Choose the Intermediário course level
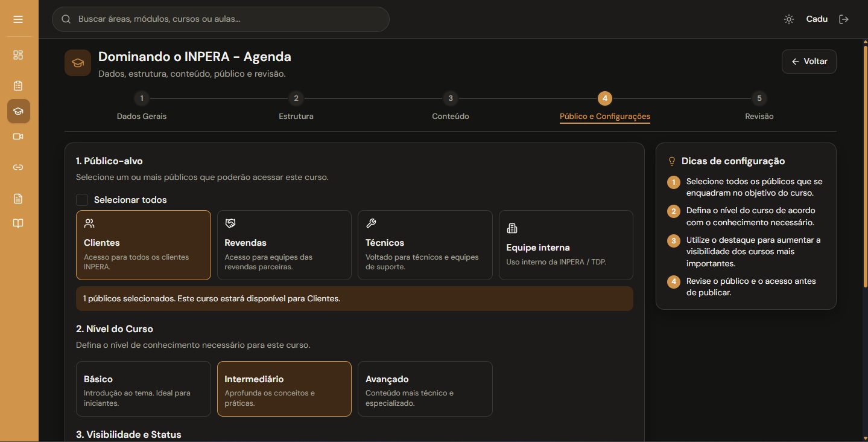The width and height of the screenshot is (868, 442). coord(284,389)
